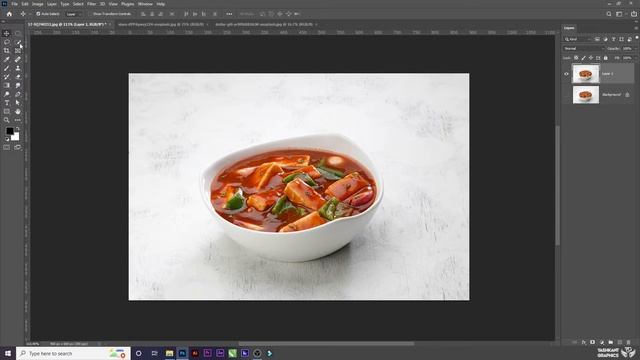
Task: Click the Home icon in options bar
Action: coord(9,14)
